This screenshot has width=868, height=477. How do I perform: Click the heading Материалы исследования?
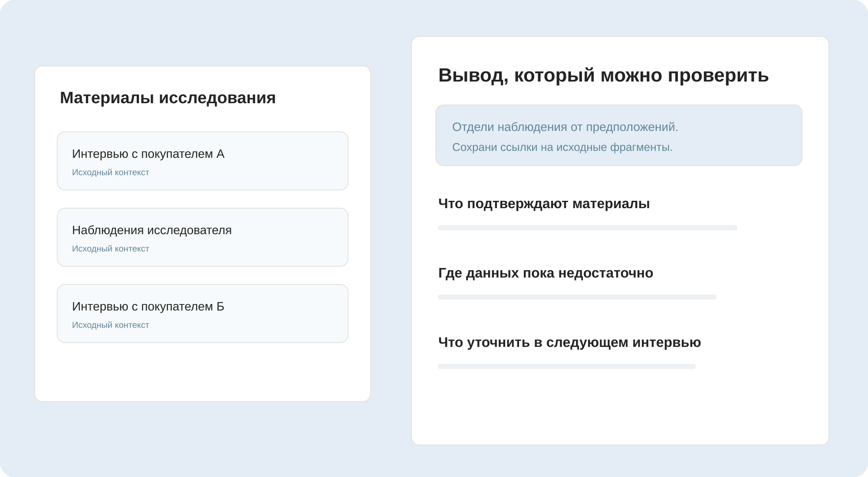[168, 98]
